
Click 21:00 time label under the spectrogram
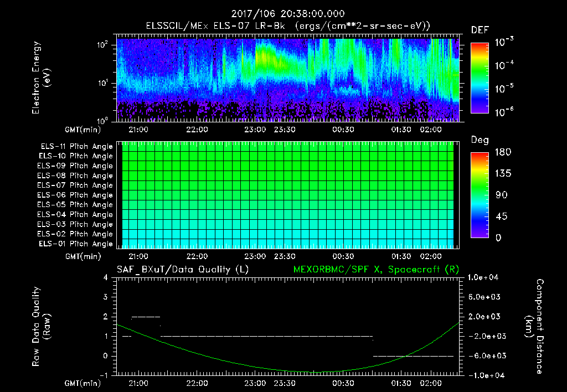tap(138, 130)
